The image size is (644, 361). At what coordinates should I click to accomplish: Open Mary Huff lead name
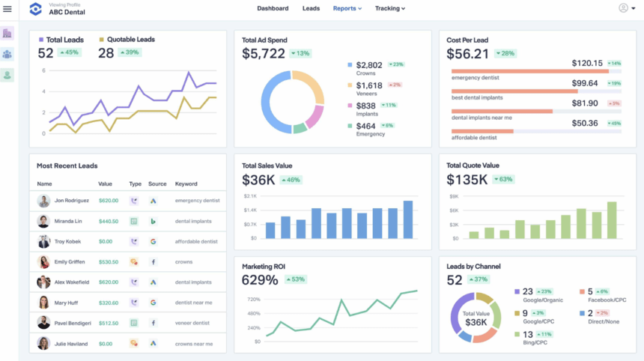pyautogui.click(x=66, y=303)
